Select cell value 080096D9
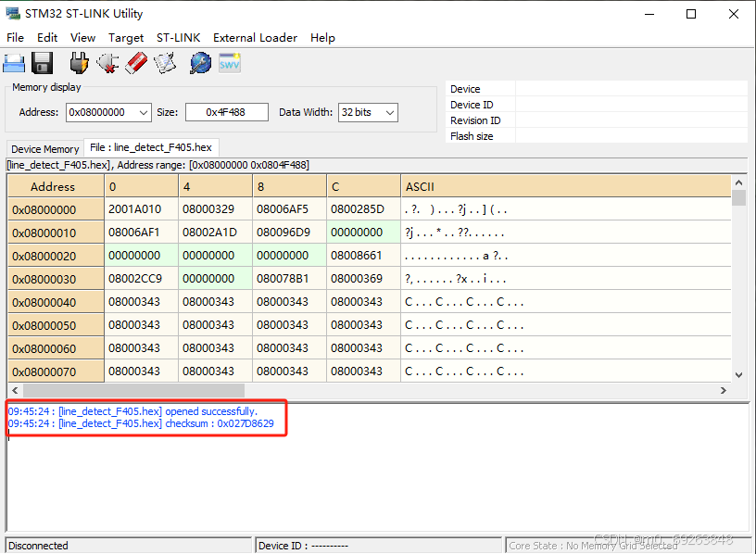 tap(290, 233)
